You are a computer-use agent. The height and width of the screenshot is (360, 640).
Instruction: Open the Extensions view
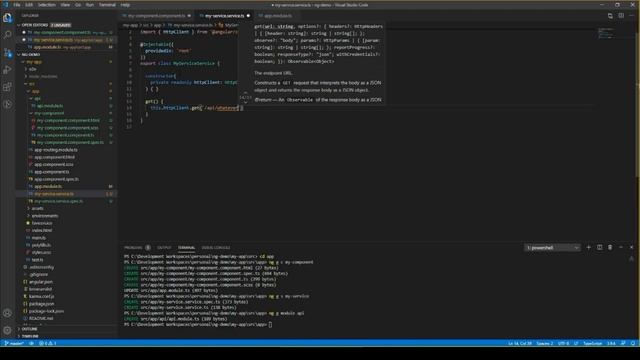[x=7, y=87]
